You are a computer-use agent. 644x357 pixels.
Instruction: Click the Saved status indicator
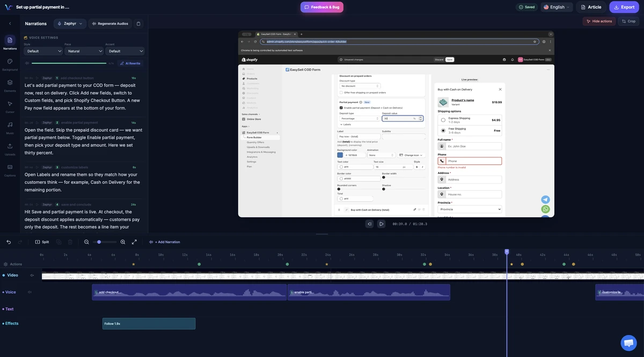pos(527,7)
